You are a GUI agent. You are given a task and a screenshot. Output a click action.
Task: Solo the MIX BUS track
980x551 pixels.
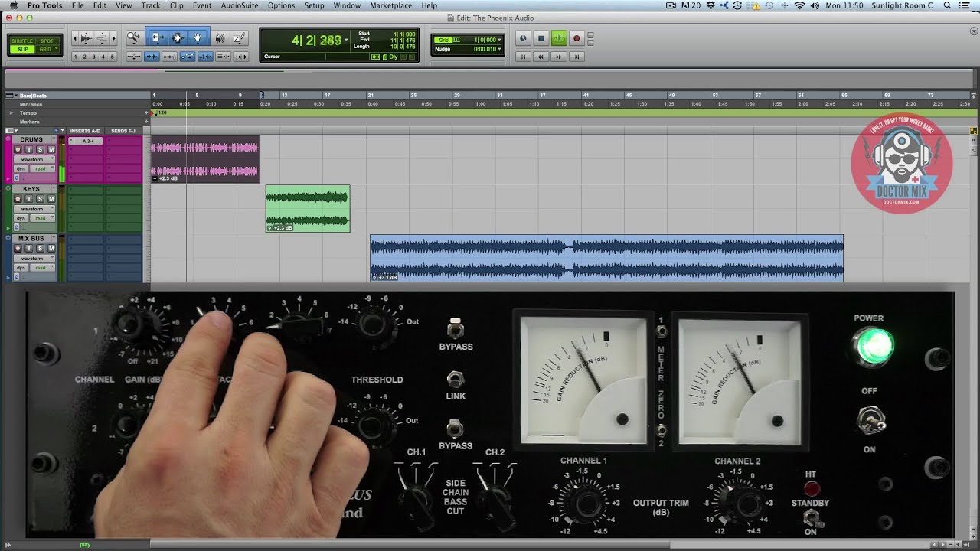tap(40, 249)
